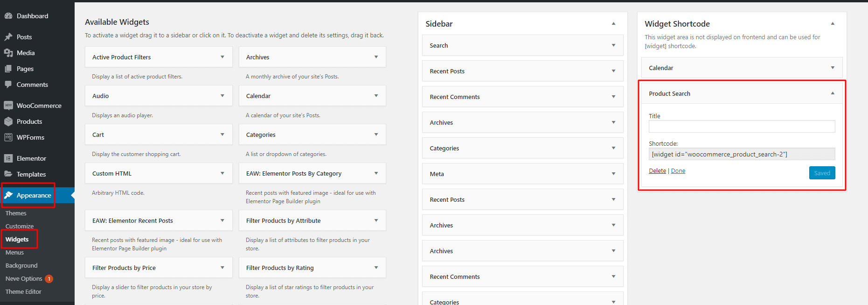Click the Pages icon in sidebar

8,69
